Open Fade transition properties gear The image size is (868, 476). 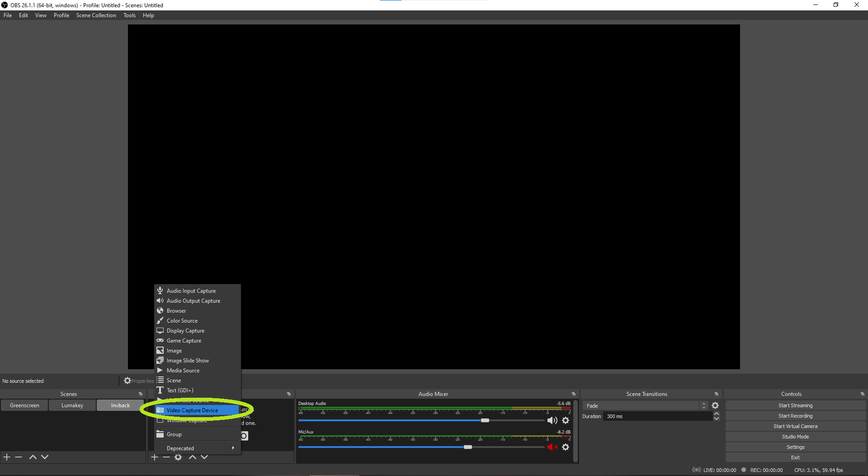point(715,405)
